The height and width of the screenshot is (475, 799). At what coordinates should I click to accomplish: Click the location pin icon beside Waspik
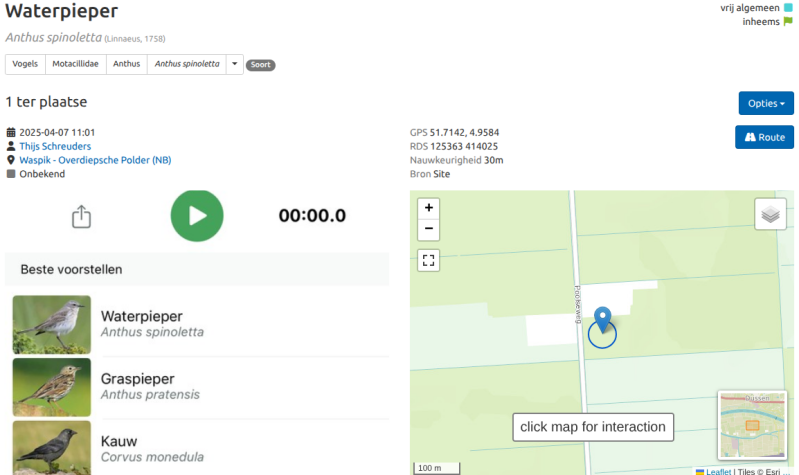tap(11, 160)
